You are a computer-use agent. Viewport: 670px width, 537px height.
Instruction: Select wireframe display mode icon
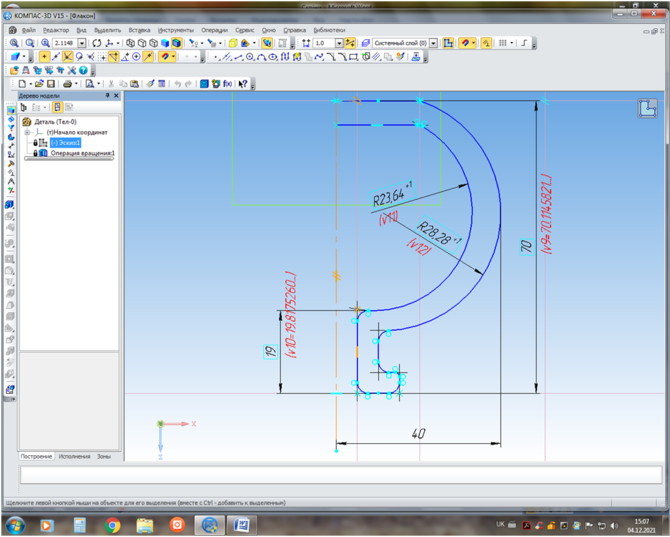click(x=131, y=43)
